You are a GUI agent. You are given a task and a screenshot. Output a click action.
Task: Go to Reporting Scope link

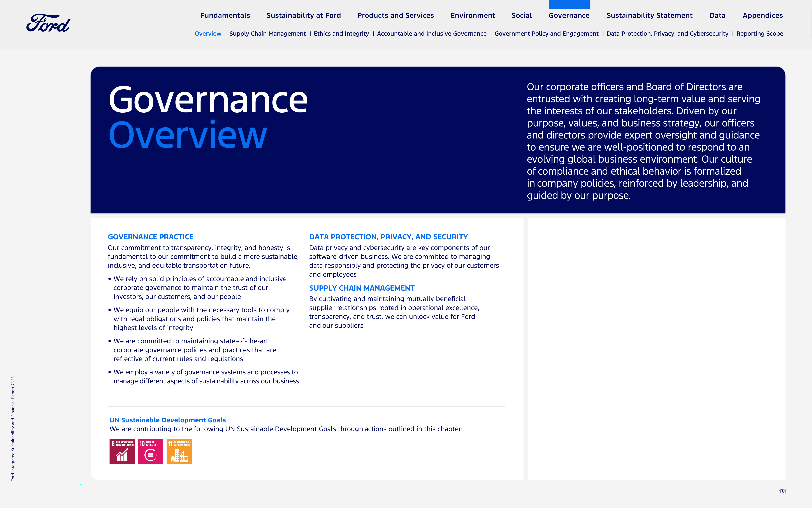click(760, 34)
